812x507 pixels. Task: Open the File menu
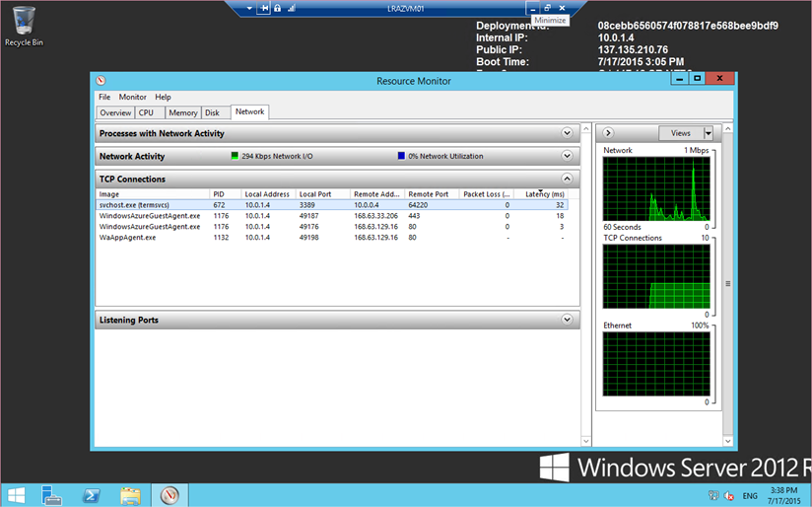(x=104, y=97)
